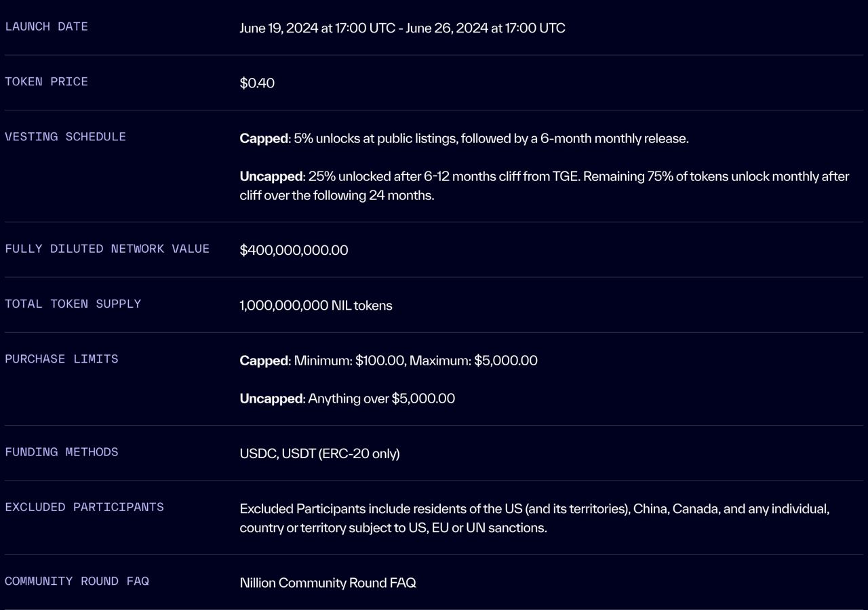Click the COMMUNITY ROUND FAQ label
Image resolution: width=868 pixels, height=610 pixels.
coord(77,581)
